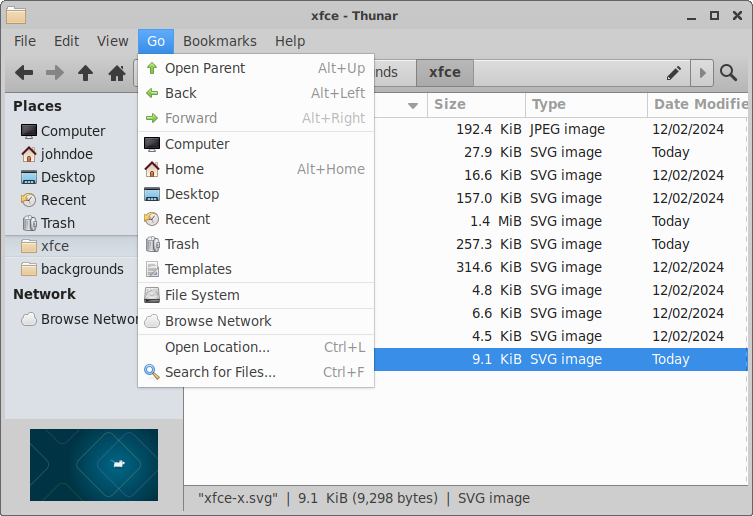Click the image preview thumbnail in sidebar

click(x=94, y=465)
